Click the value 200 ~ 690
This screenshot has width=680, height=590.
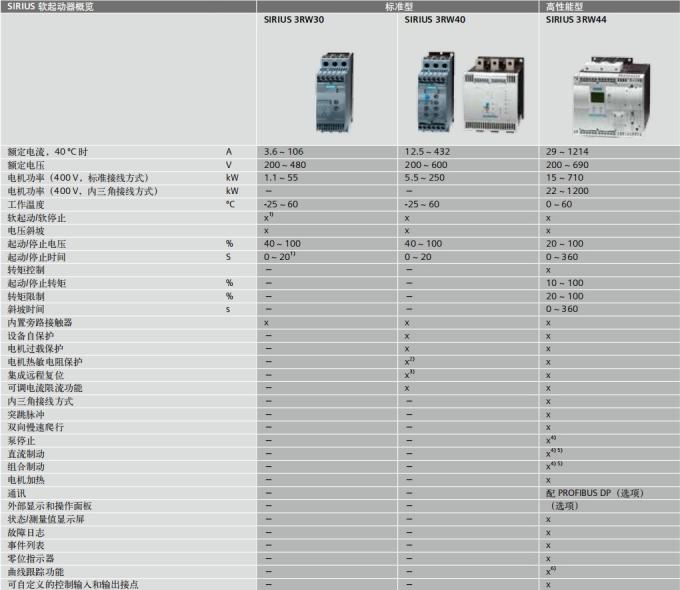[x=567, y=165]
